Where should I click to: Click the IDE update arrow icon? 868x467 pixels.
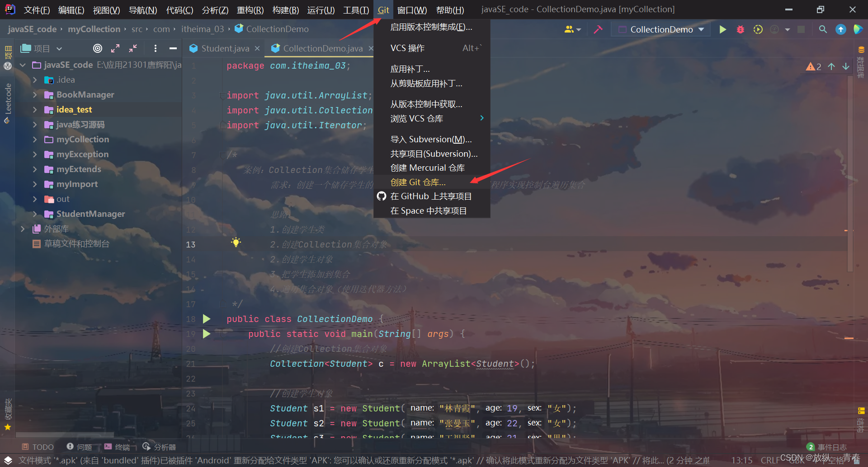tap(840, 29)
